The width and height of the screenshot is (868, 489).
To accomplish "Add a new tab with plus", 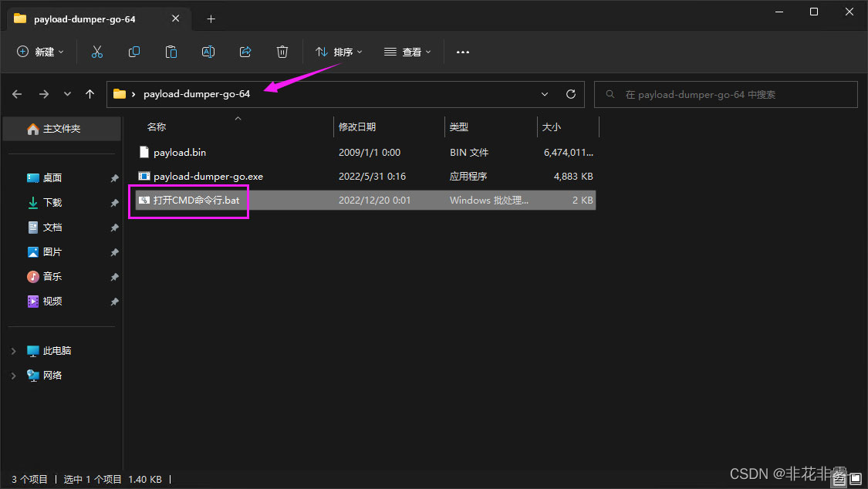I will coord(211,19).
